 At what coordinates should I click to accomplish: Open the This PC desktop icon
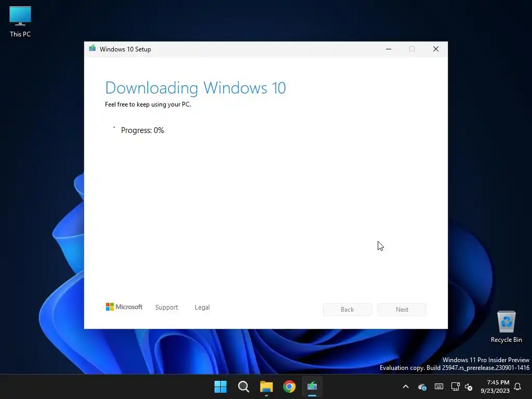(20, 22)
